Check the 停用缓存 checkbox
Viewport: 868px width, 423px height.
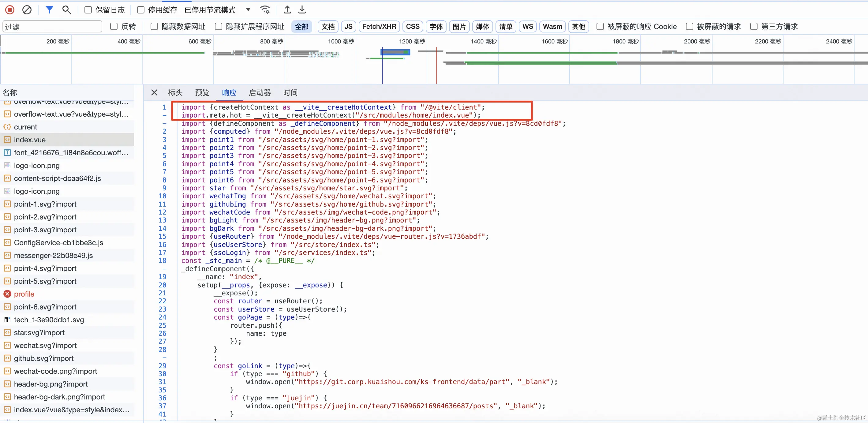point(140,10)
